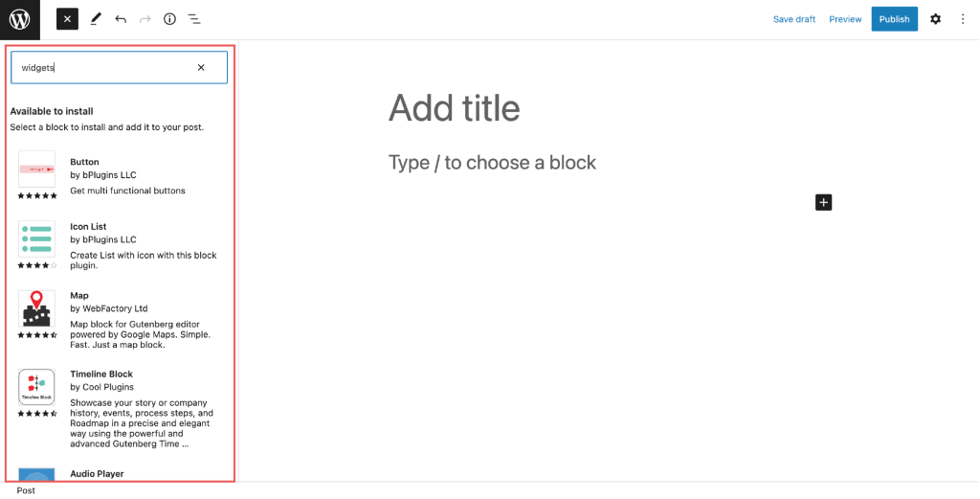980x499 pixels.
Task: Clear the widgets search field
Action: click(201, 68)
